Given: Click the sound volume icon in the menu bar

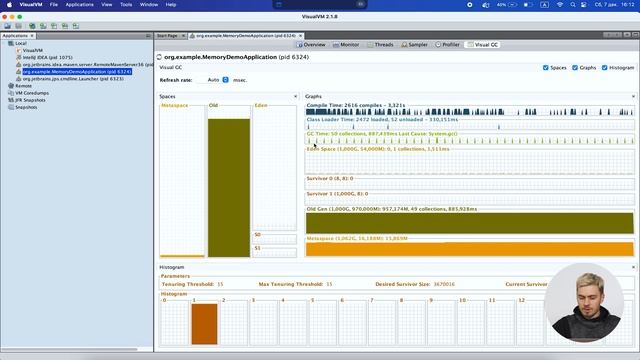Looking at the screenshot, I should (486, 4).
